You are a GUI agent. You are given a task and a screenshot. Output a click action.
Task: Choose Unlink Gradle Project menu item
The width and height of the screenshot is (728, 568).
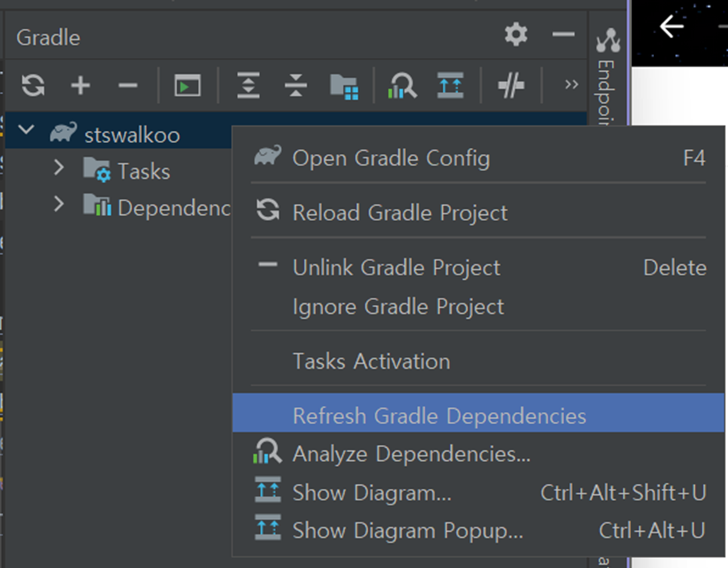click(x=478, y=267)
